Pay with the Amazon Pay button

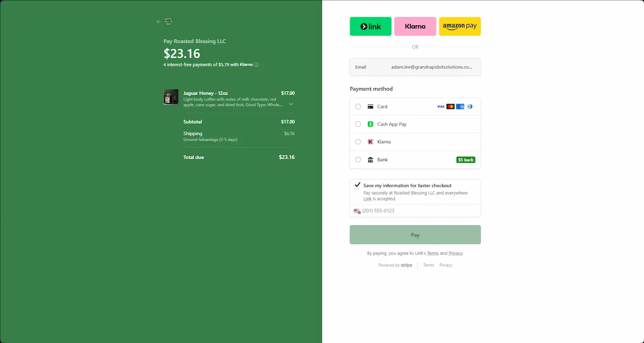tap(460, 27)
